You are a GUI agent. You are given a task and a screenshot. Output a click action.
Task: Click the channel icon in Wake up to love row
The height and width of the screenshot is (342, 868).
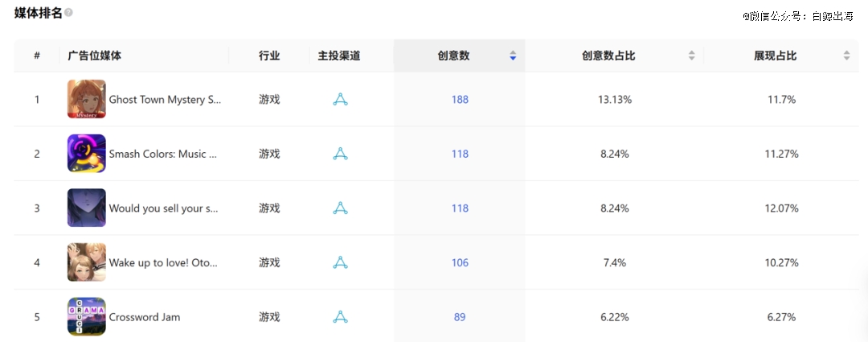pos(340,262)
